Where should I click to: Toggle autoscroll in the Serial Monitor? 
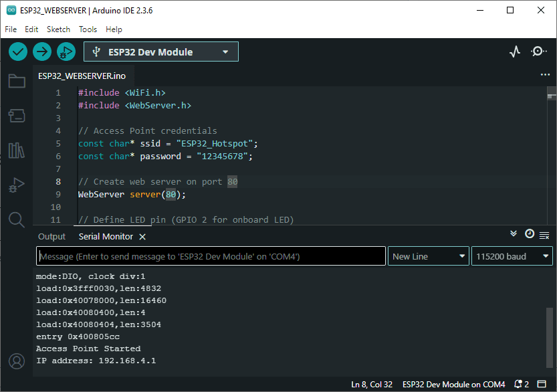(514, 234)
